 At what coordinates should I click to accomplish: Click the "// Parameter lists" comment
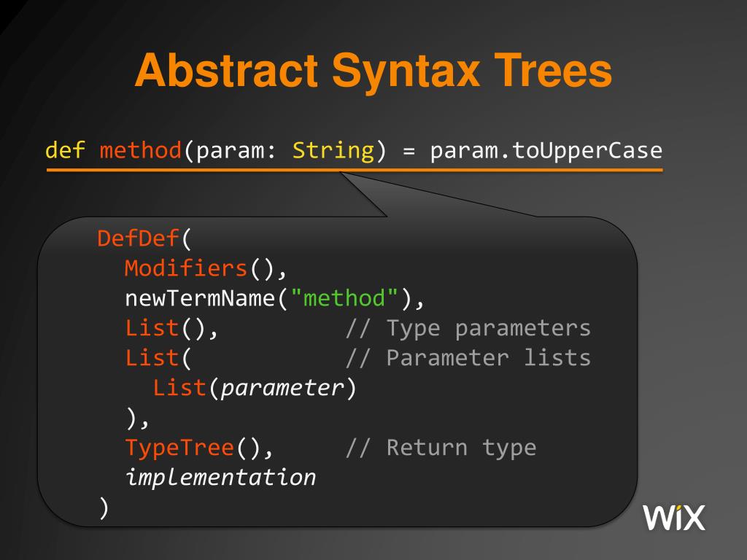coord(468,359)
